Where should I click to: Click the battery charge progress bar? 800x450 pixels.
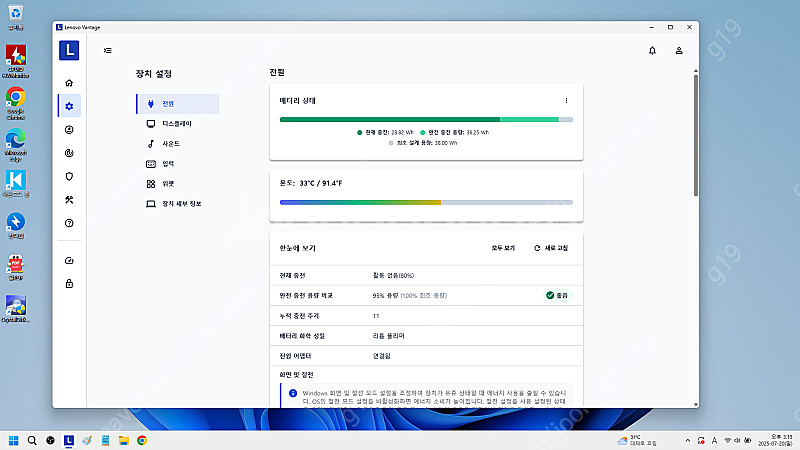(426, 119)
